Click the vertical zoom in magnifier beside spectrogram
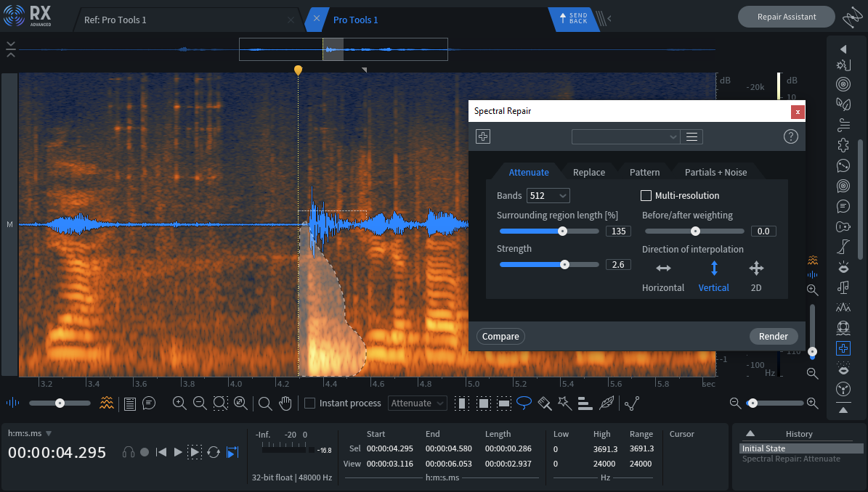This screenshot has width=868, height=492. click(812, 290)
